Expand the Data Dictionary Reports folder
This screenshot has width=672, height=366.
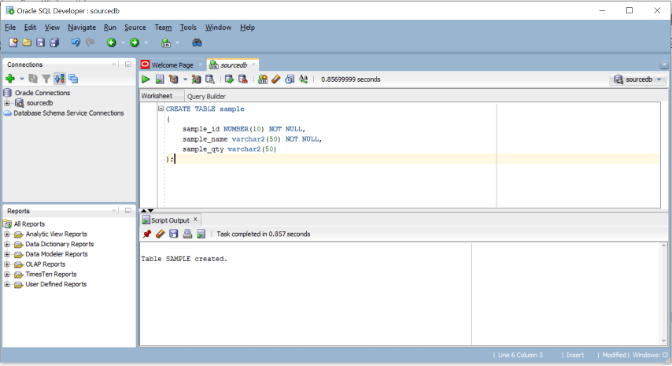7,244
